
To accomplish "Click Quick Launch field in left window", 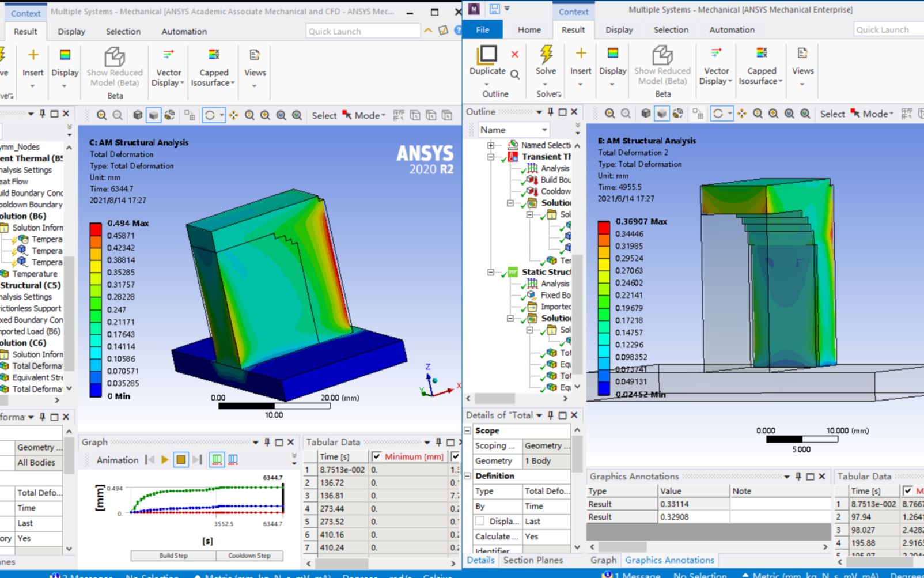I will tap(363, 31).
